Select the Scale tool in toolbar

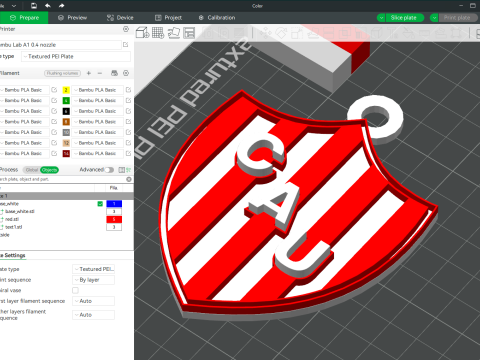click(x=296, y=33)
